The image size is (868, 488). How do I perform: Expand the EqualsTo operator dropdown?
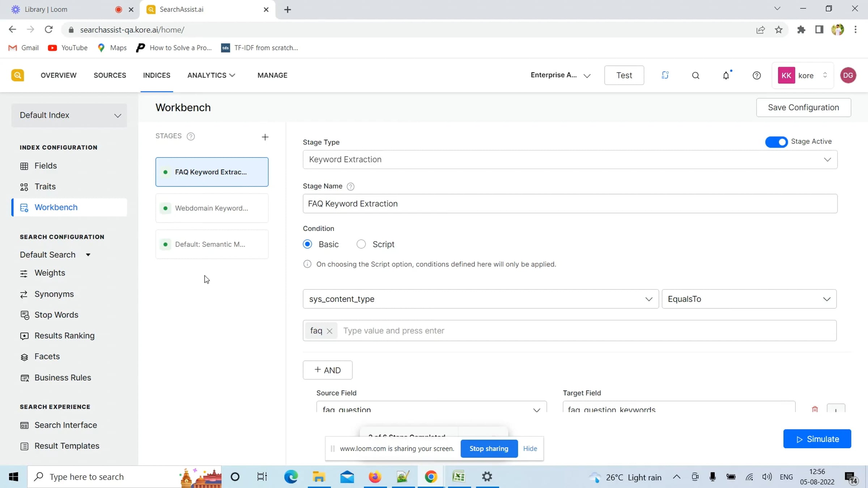click(x=749, y=299)
